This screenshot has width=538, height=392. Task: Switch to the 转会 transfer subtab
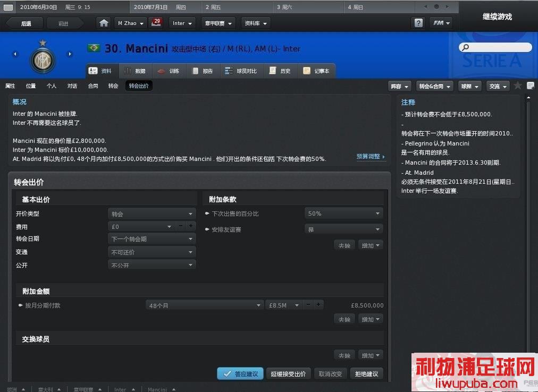click(x=113, y=86)
